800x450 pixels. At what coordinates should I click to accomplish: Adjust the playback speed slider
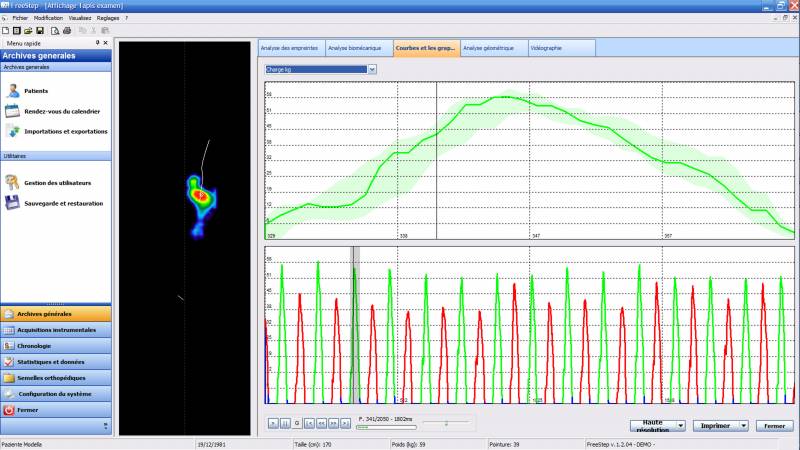pyautogui.click(x=447, y=423)
